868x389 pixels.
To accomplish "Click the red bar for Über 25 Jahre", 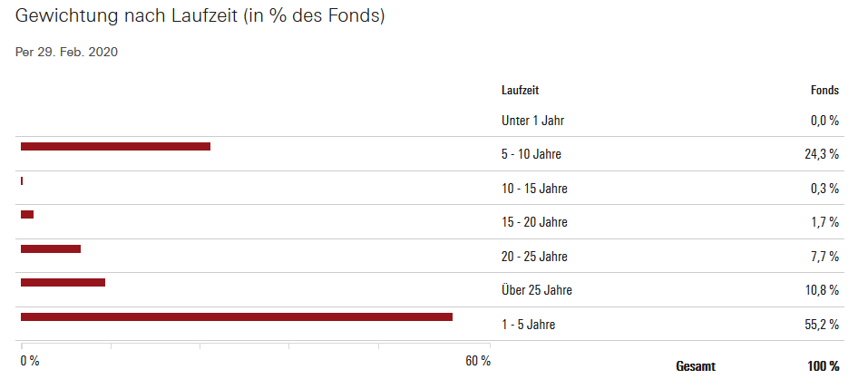I will tap(63, 283).
